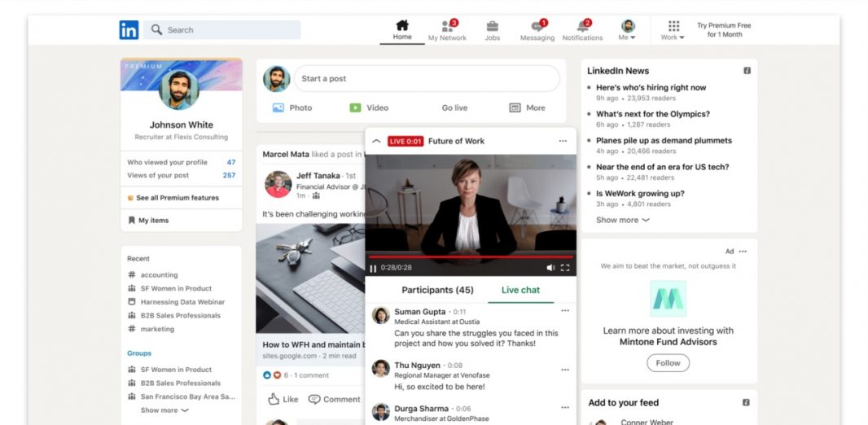Click Add to your feed info icon
This screenshot has width=868, height=425.
tap(746, 403)
